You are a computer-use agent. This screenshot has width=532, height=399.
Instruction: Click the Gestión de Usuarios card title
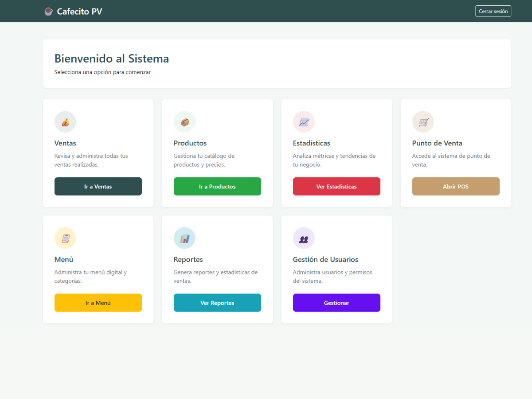point(325,259)
